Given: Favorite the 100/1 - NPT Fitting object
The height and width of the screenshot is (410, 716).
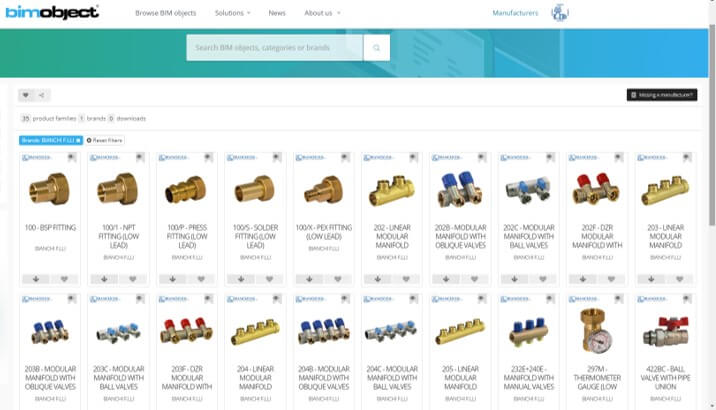Looking at the screenshot, I should coord(132,279).
